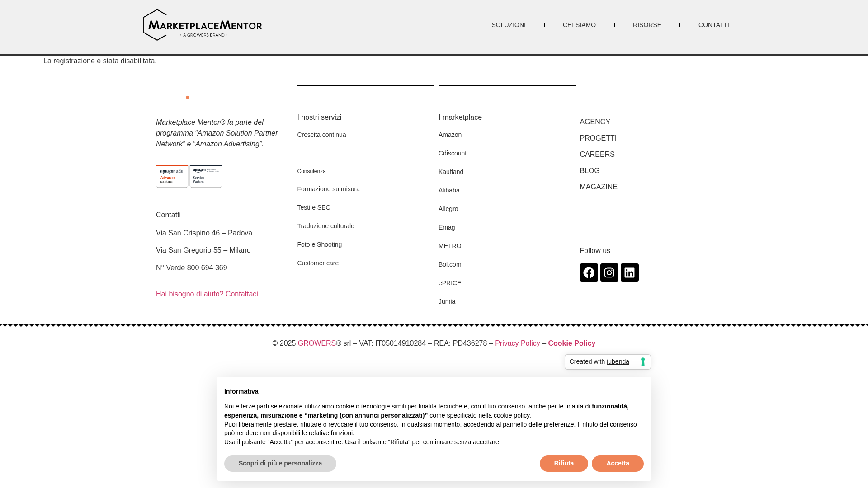Open the Privacy Policy link
Screen dimensions: 868x488
[517, 343]
